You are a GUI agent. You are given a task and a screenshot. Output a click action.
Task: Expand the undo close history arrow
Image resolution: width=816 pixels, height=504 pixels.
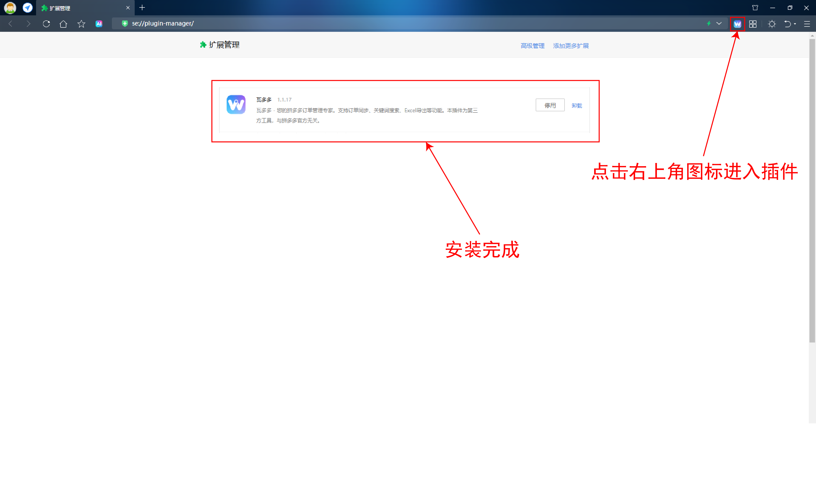point(795,24)
